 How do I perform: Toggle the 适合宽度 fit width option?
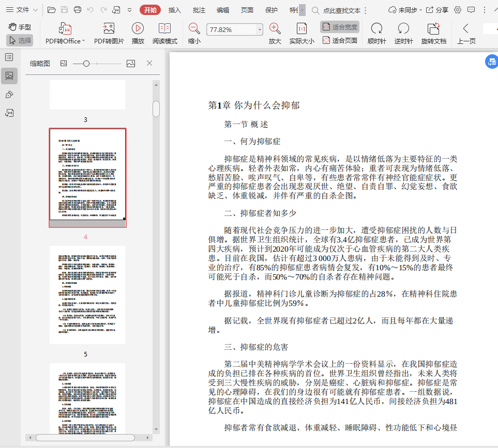pyautogui.click(x=340, y=27)
